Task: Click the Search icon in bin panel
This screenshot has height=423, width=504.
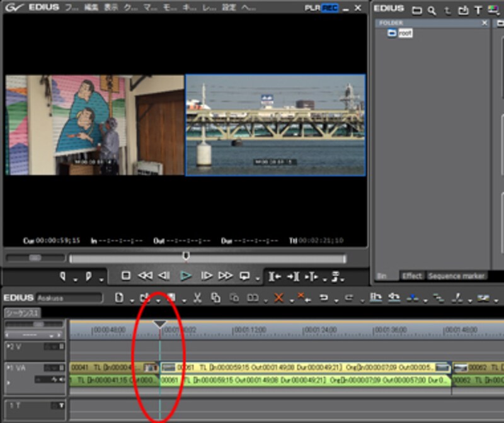Action: tap(432, 10)
